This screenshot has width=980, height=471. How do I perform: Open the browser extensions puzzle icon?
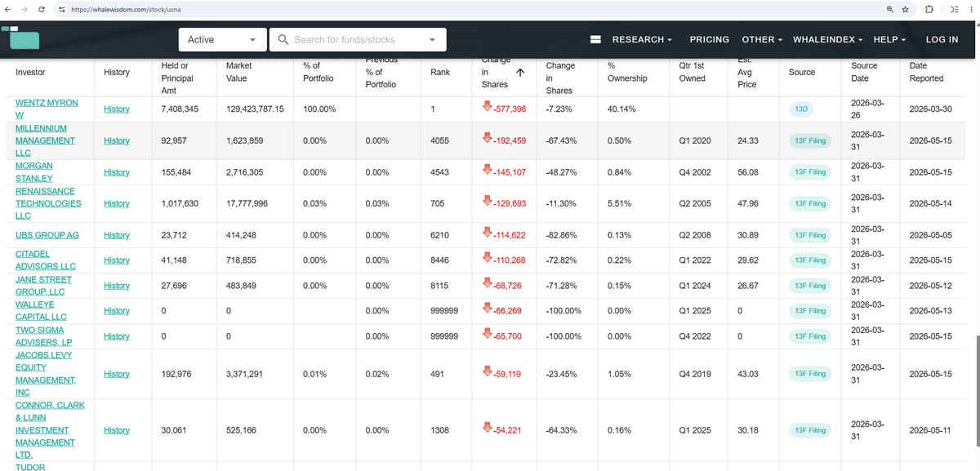pos(929,9)
